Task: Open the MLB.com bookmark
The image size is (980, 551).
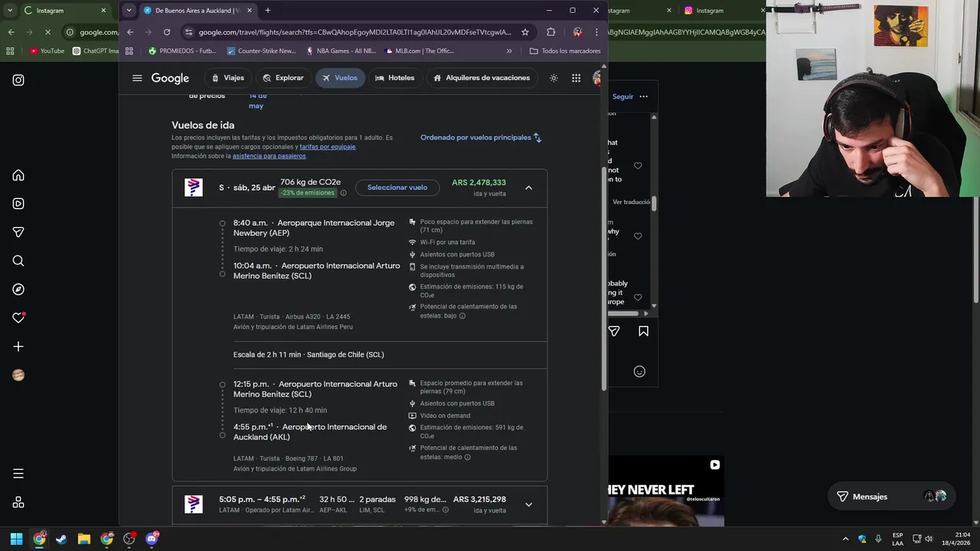Action: pos(420,51)
